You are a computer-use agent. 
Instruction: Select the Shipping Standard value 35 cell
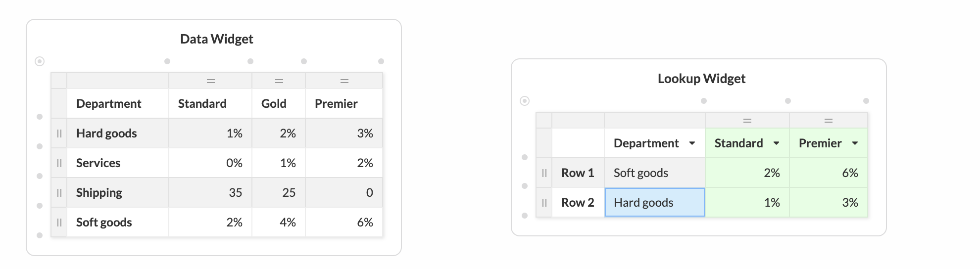click(210, 193)
